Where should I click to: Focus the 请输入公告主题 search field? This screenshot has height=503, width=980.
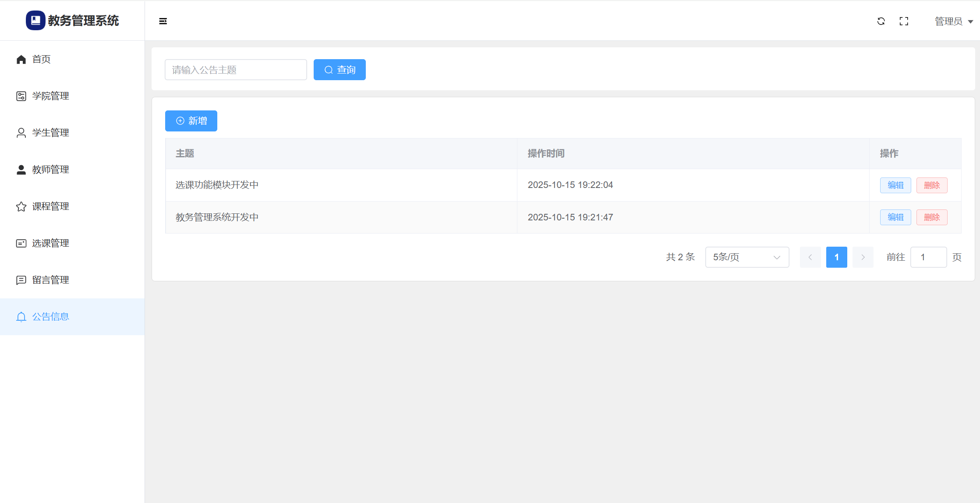coord(236,70)
